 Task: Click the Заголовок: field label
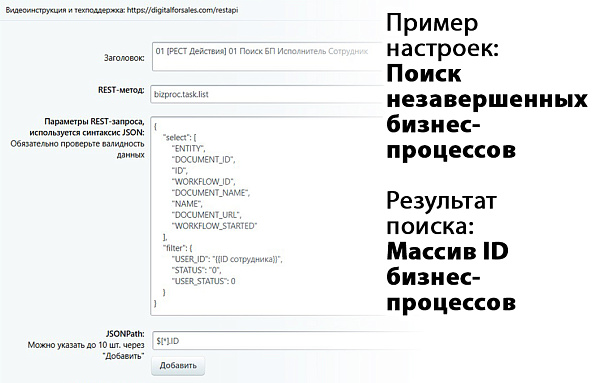pyautogui.click(x=124, y=58)
